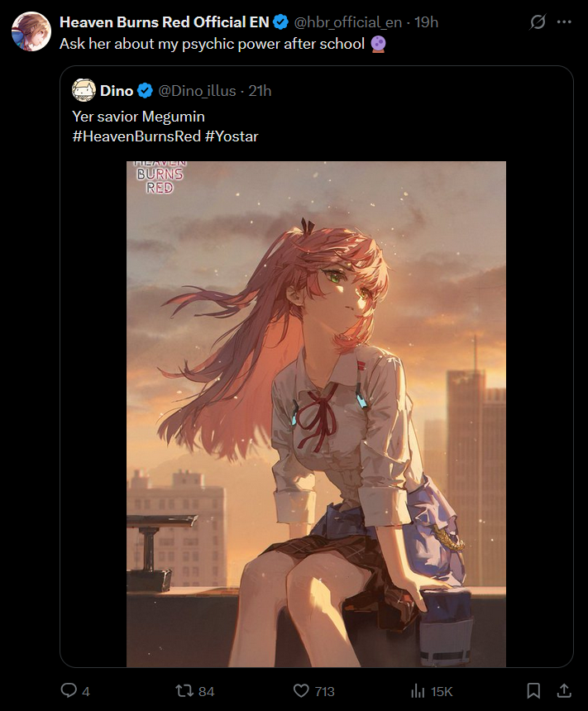The image size is (588, 711).
Task: Open the three-dot more options menu
Action: coord(564,21)
